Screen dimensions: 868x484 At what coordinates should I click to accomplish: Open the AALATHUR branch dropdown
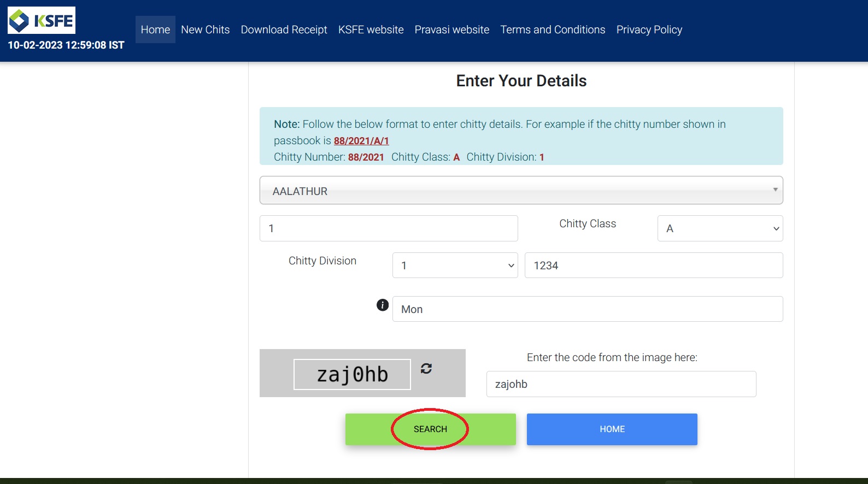pyautogui.click(x=521, y=191)
